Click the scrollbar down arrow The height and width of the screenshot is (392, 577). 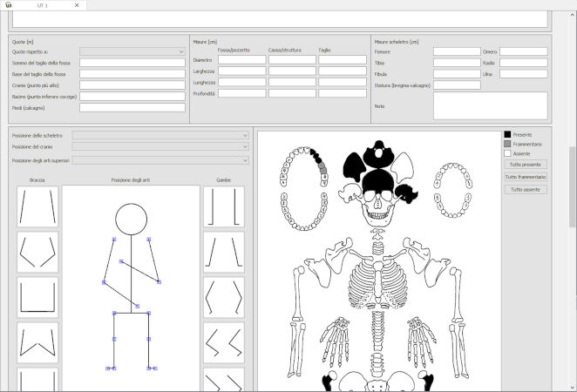pyautogui.click(x=573, y=388)
